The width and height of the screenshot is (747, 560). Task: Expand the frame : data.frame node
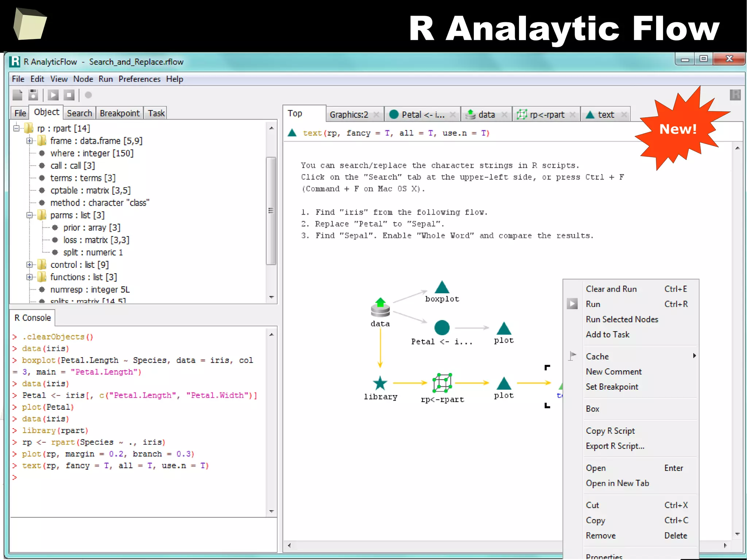point(30,141)
